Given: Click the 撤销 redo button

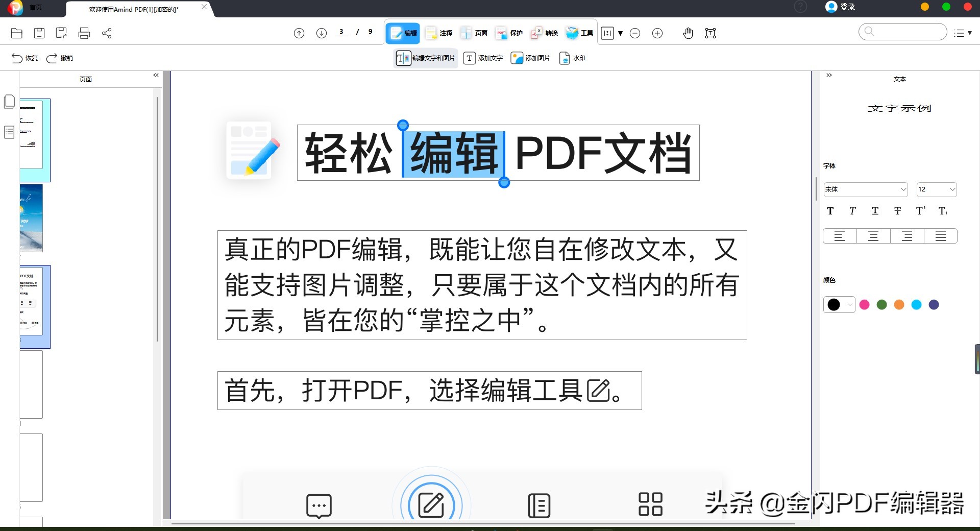Looking at the screenshot, I should click(61, 58).
